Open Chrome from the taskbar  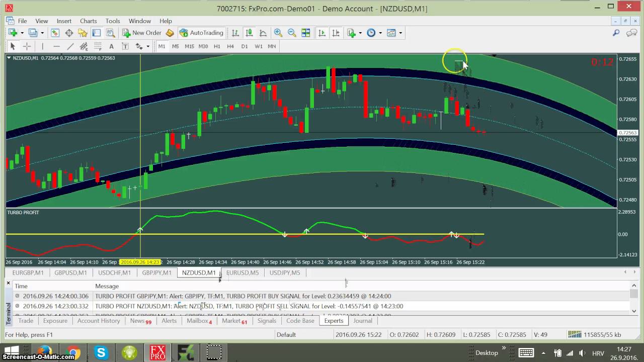[x=73, y=352]
